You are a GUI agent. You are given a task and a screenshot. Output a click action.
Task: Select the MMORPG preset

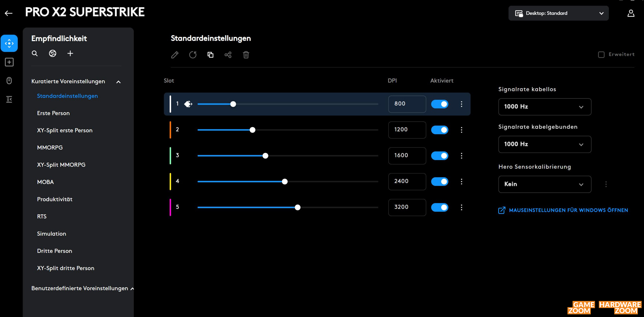point(50,147)
